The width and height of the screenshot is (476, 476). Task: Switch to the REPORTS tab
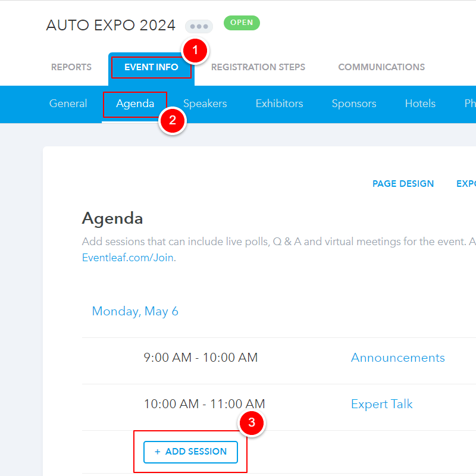pyautogui.click(x=71, y=67)
